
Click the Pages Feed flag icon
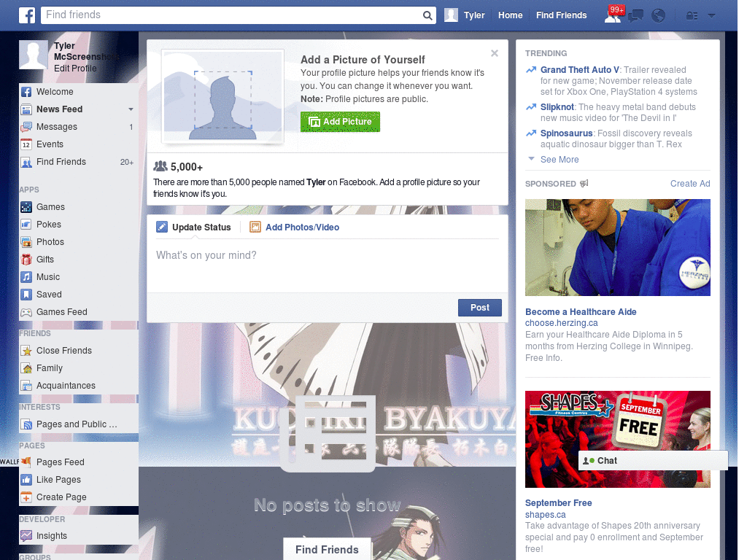[27, 462]
